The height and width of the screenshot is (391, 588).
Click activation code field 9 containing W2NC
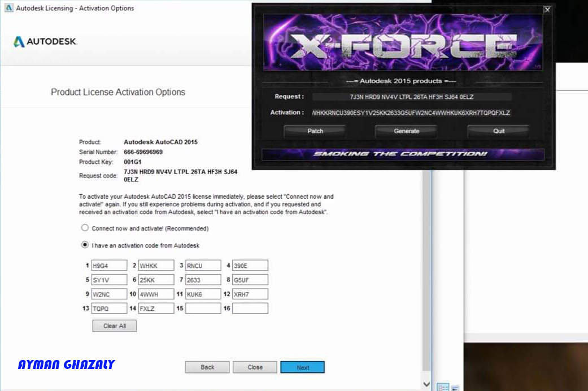pyautogui.click(x=109, y=294)
